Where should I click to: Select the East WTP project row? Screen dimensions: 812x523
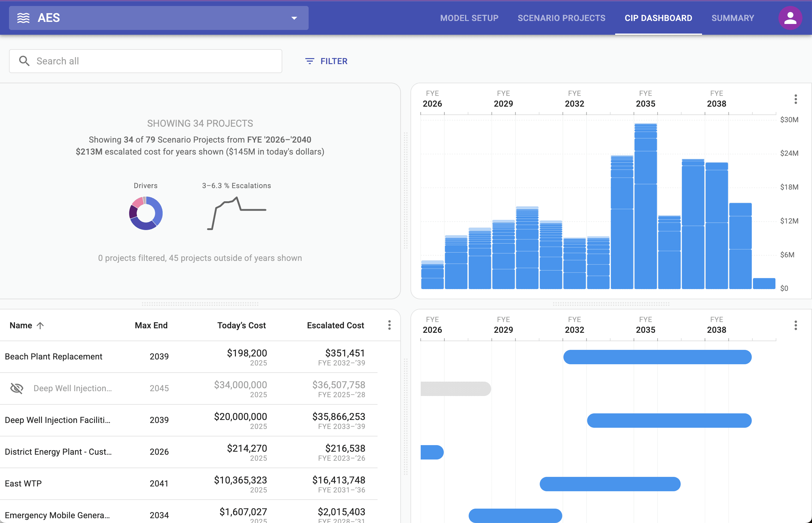point(23,483)
